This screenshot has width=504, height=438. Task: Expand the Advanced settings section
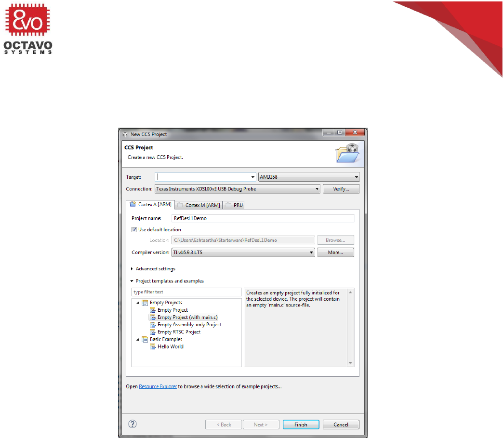tap(132, 269)
